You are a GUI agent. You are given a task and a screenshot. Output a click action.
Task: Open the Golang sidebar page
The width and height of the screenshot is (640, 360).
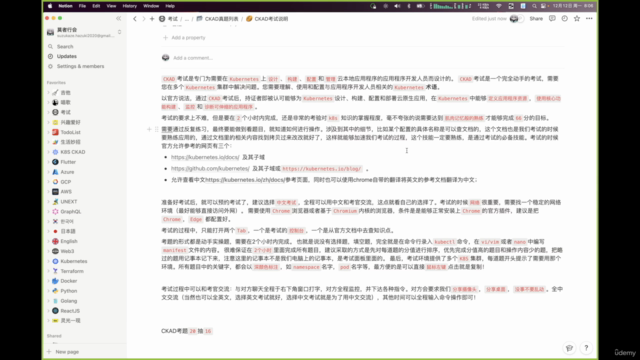click(69, 301)
